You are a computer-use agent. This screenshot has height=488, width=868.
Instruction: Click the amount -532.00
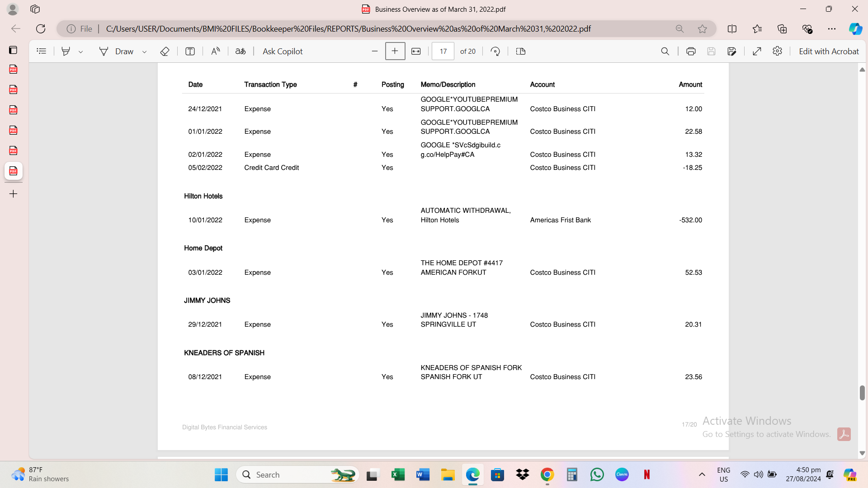tap(690, 220)
